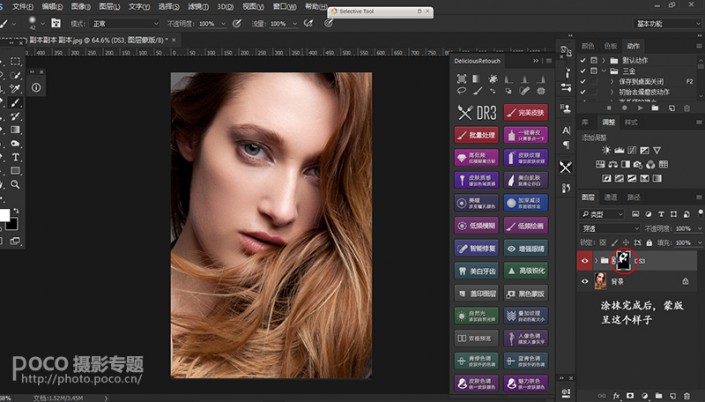Click the 批量处理 button
This screenshot has height=402, width=705.
(x=476, y=134)
